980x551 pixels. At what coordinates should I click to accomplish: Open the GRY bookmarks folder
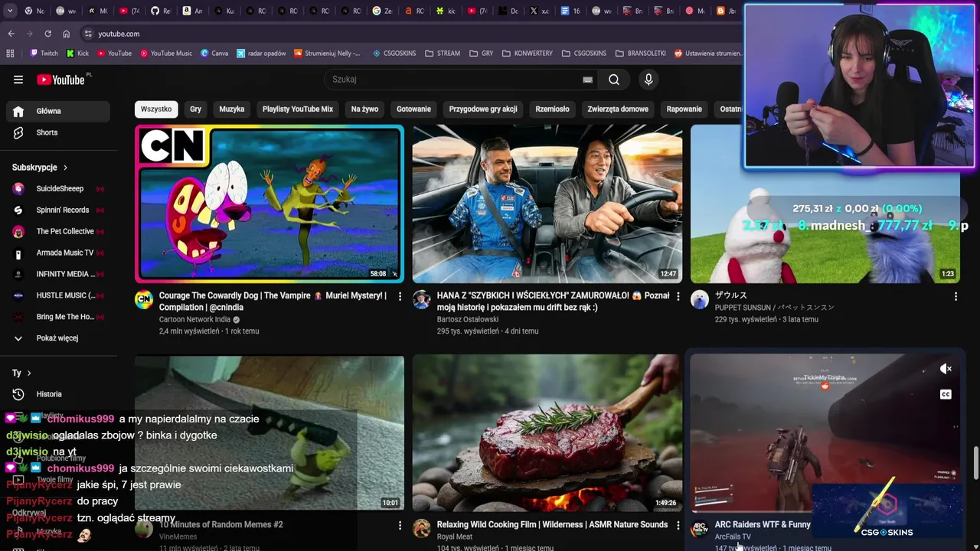coord(481,54)
